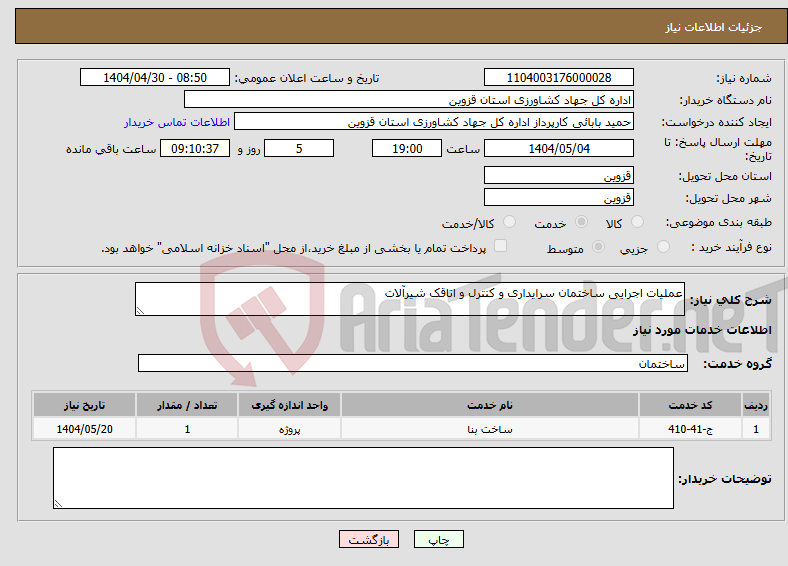The image size is (788, 566).
Task: Click the deadline date 1404/05/04 field
Action: coord(558,148)
